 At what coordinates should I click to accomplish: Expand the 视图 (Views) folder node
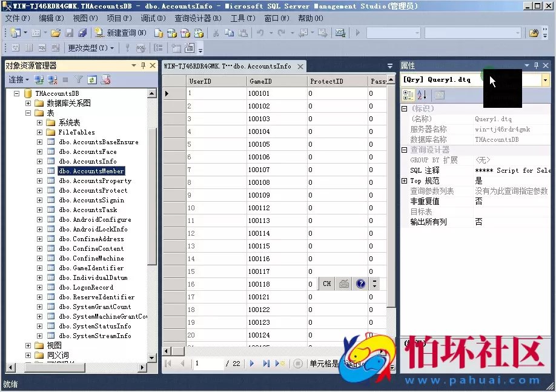coord(28,345)
